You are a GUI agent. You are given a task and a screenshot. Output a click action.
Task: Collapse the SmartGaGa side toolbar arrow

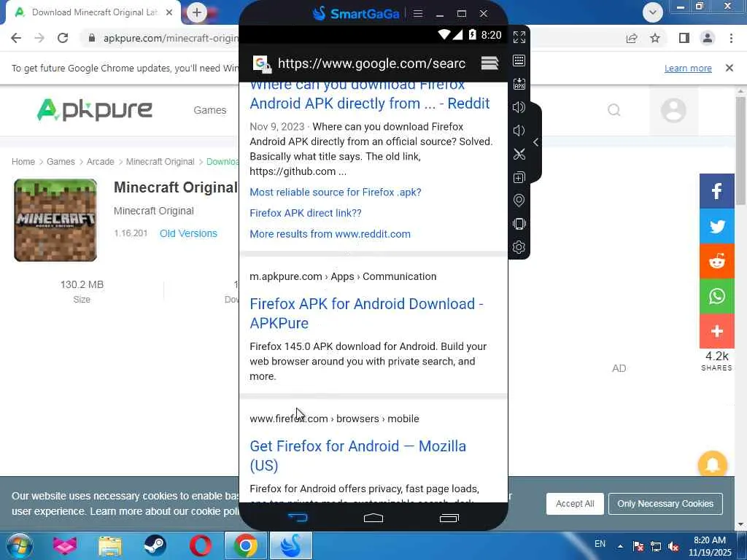[x=536, y=142]
